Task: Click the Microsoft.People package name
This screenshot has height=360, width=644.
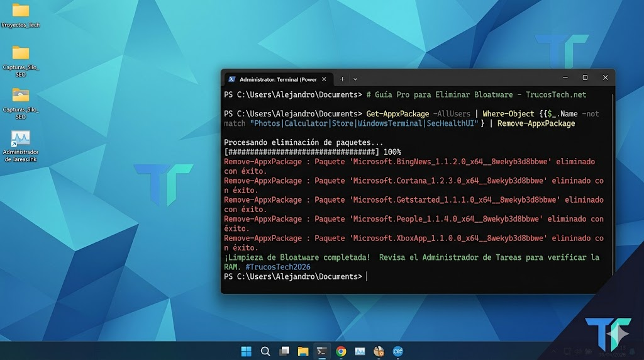Action: (446, 219)
